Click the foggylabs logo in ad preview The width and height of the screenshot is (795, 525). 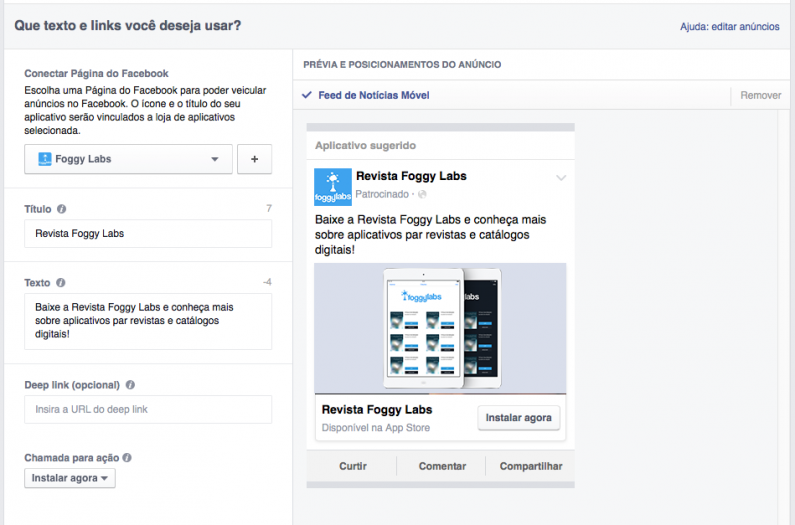[333, 187]
